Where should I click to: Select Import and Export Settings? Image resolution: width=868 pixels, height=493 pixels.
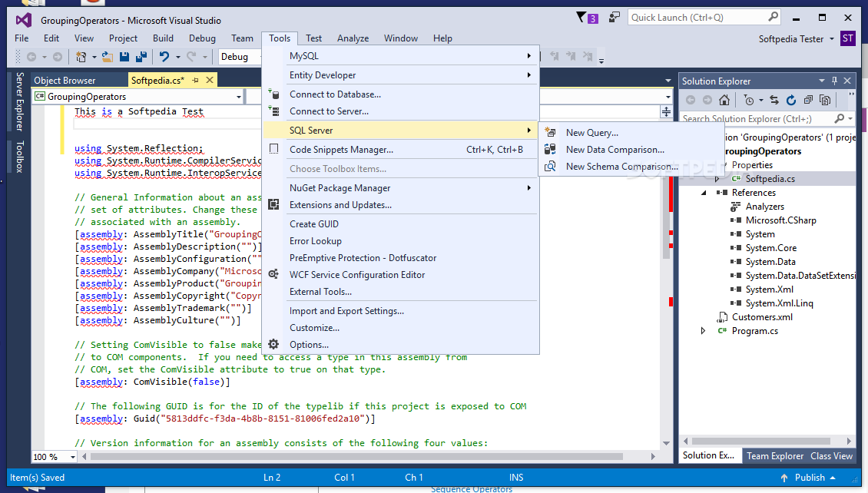tap(400, 311)
